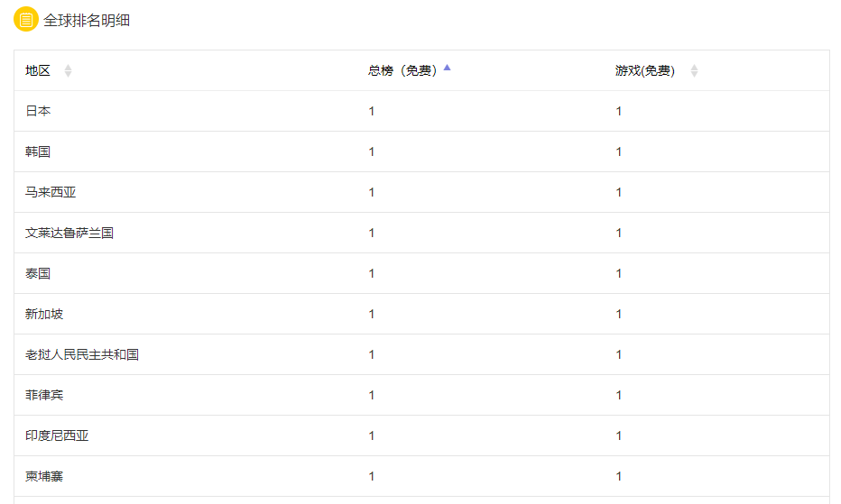Click the 印度尼西亚 region cell
The image size is (841, 504).
pos(57,435)
